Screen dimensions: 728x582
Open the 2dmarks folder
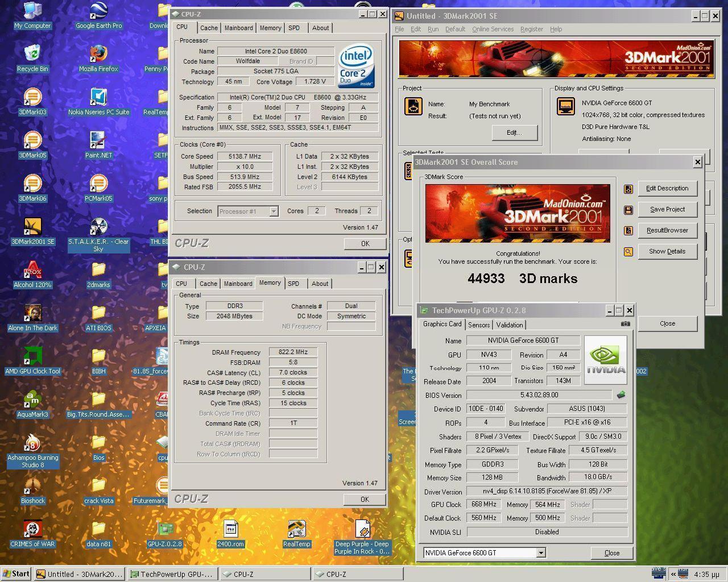point(98,275)
